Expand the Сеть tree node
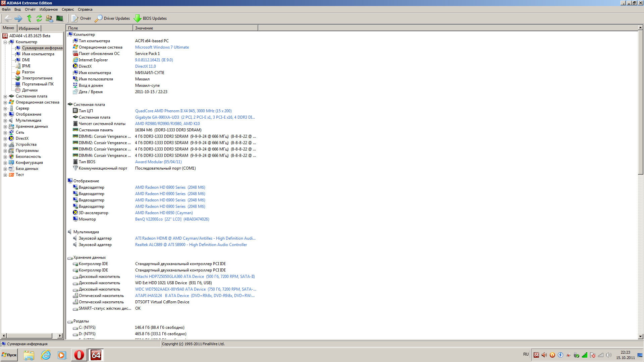The width and height of the screenshot is (644, 362). [x=5, y=133]
